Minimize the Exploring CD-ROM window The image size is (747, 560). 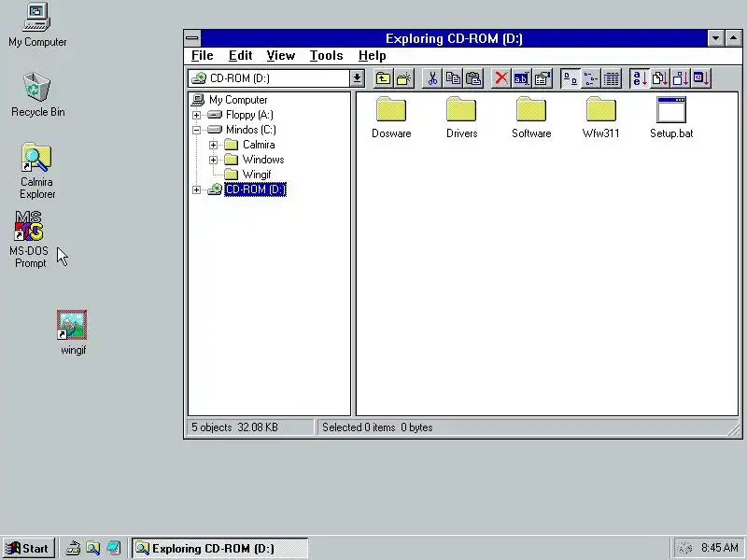715,38
